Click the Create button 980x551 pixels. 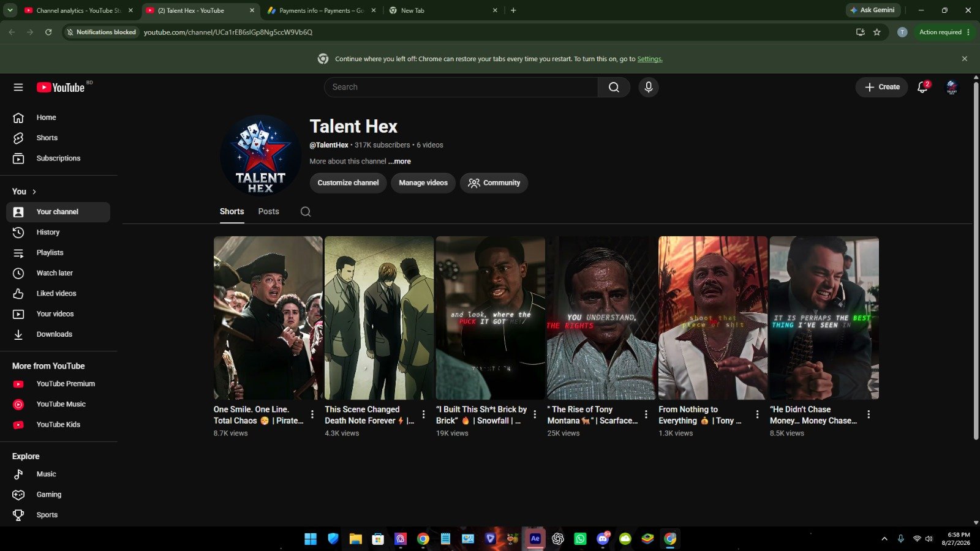(x=882, y=87)
